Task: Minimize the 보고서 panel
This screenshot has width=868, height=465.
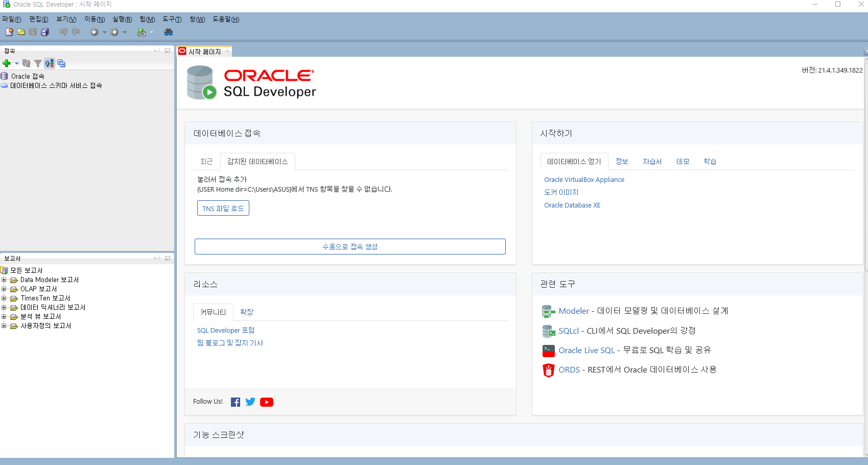Action: [167, 258]
